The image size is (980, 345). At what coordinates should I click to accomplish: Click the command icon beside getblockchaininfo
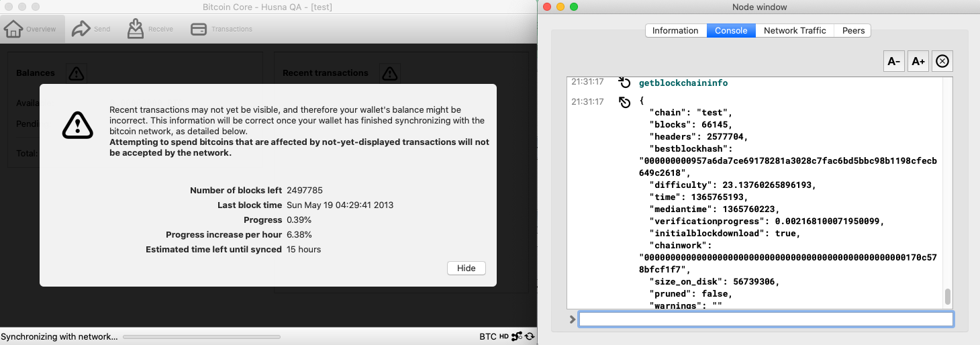coord(624,83)
